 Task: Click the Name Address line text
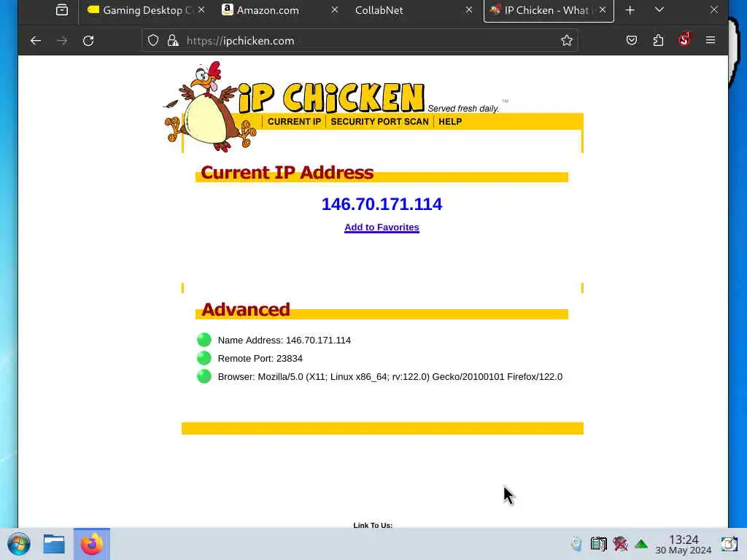click(284, 341)
